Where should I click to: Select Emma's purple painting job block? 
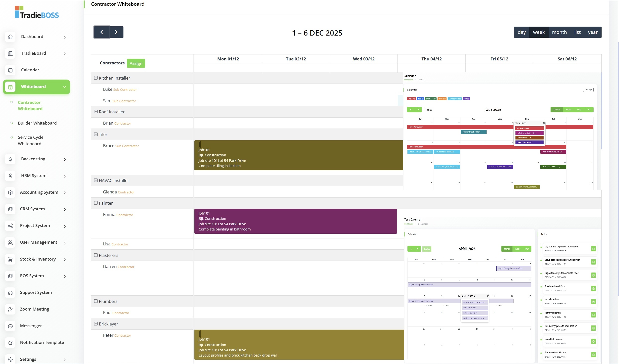[x=295, y=221]
